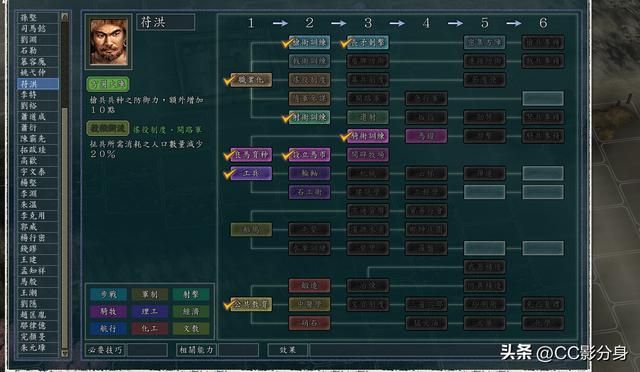Toggle the checked 長矛刺擊 tech node

coord(368,42)
